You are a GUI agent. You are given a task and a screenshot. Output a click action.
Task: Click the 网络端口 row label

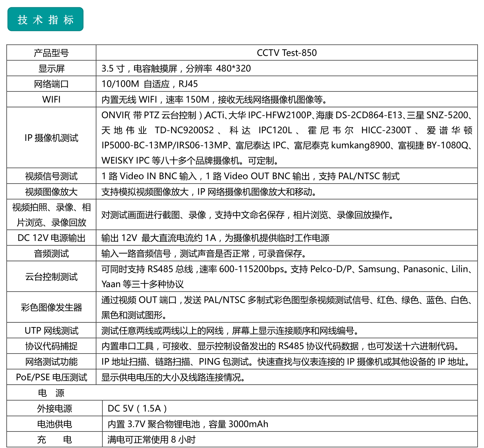click(51, 84)
